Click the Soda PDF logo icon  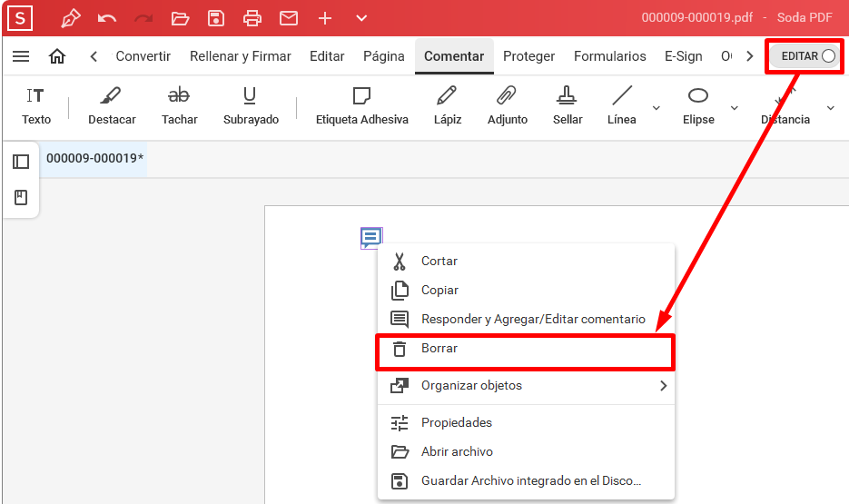[x=20, y=18]
